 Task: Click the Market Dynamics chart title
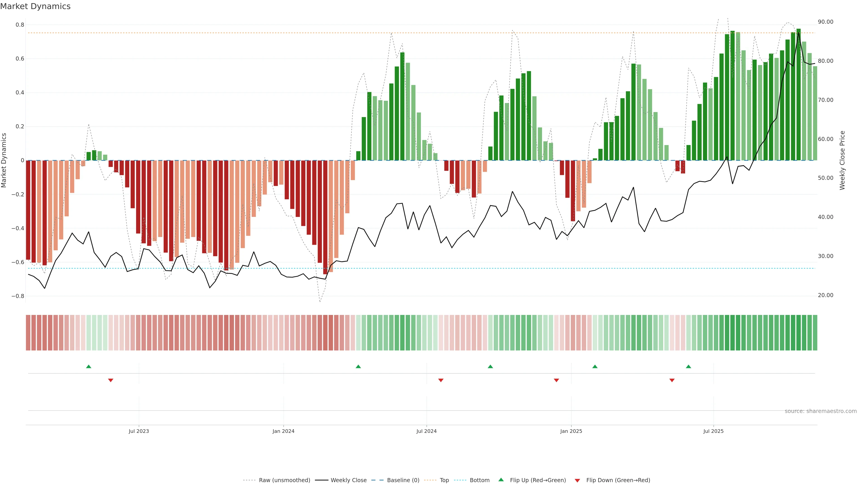point(35,6)
